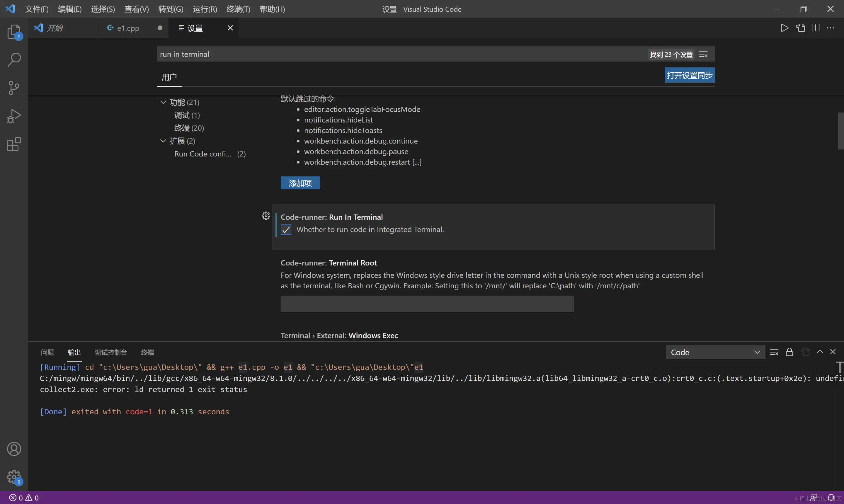Click the 打开设置同步 button
Screen dimensions: 844x504
coord(689,75)
